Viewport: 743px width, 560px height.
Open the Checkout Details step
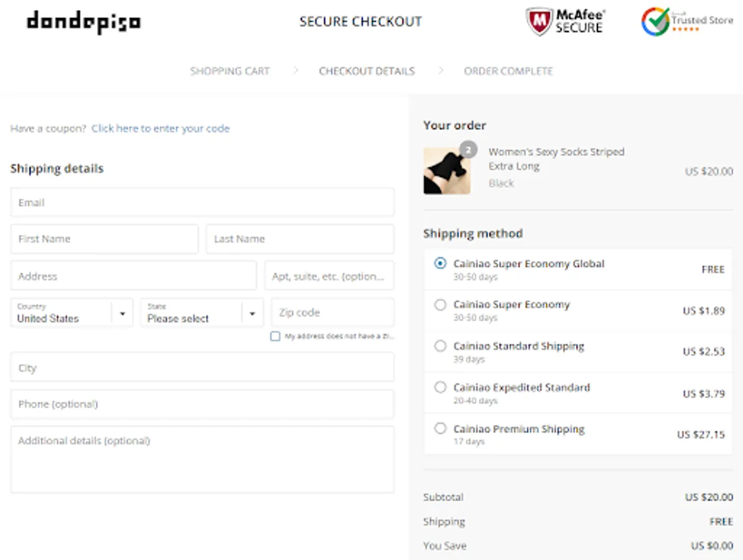367,71
